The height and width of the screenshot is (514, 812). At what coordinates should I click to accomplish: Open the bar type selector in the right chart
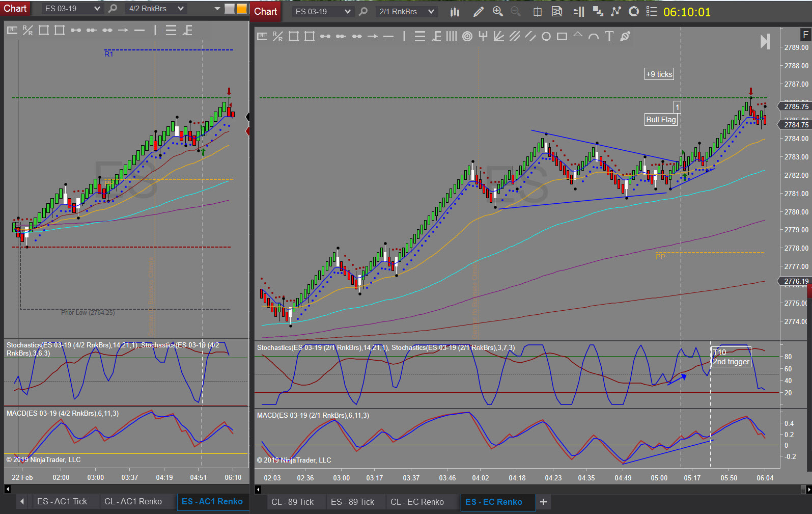click(455, 12)
